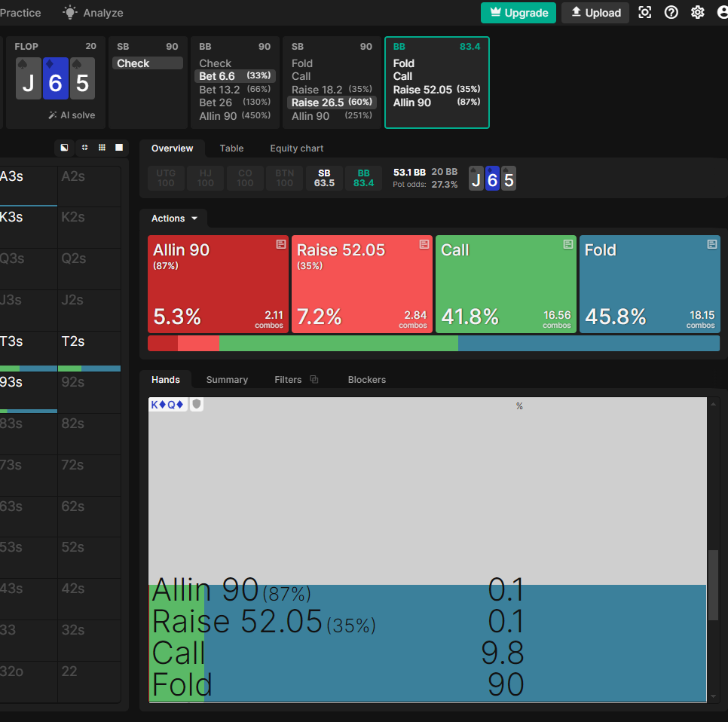This screenshot has width=728, height=722.
Task: Click the copy icon beside Filters
Action: point(314,379)
